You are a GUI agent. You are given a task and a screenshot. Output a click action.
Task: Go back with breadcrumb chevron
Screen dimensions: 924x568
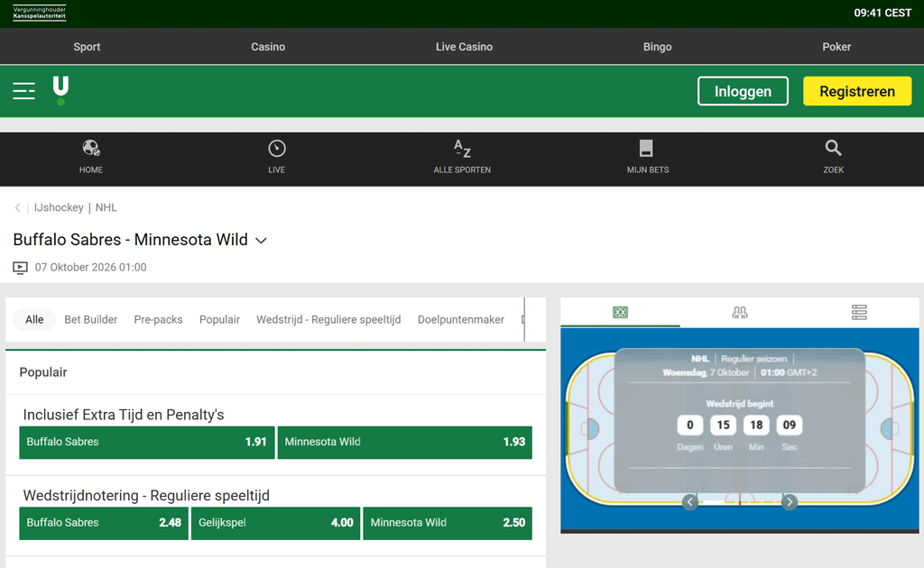pyautogui.click(x=18, y=207)
